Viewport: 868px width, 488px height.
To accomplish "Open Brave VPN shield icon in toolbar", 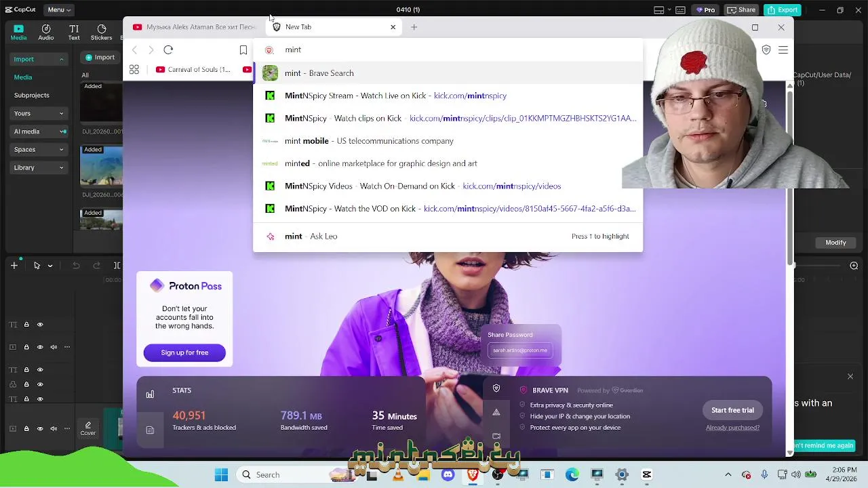I will click(766, 49).
